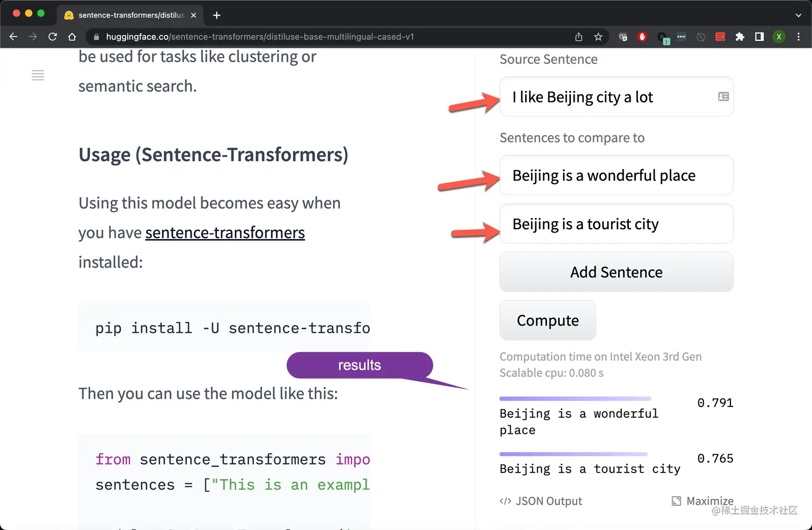Image resolution: width=812 pixels, height=530 pixels.
Task: Click the Add Sentence button
Action: tap(617, 272)
